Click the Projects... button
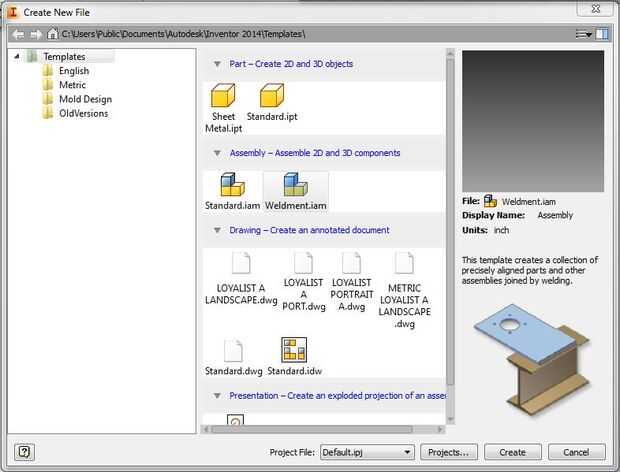 point(449,452)
